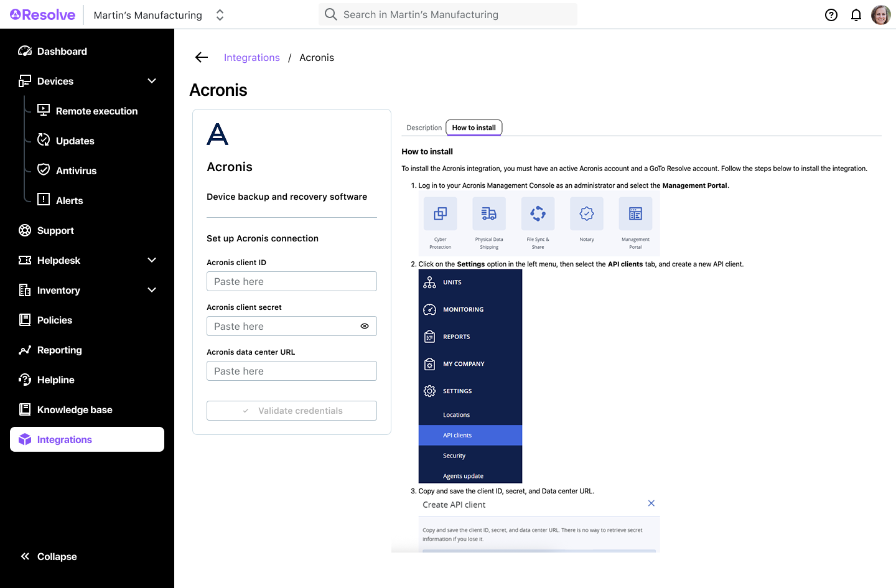This screenshot has height=588, width=896.
Task: Collapse the sidebar
Action: pyautogui.click(x=49, y=556)
